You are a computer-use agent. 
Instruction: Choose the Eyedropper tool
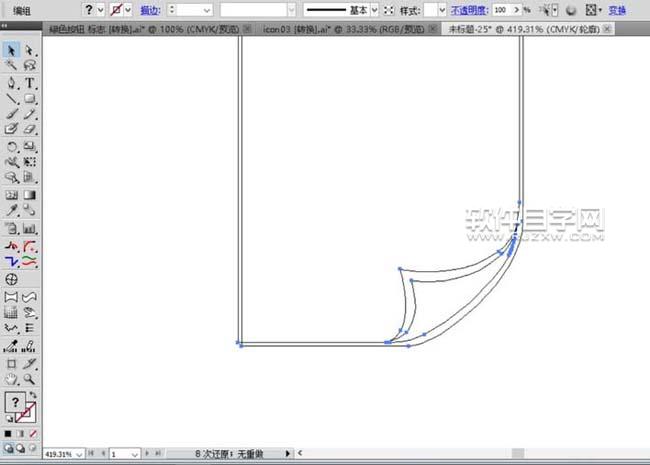click(x=12, y=211)
